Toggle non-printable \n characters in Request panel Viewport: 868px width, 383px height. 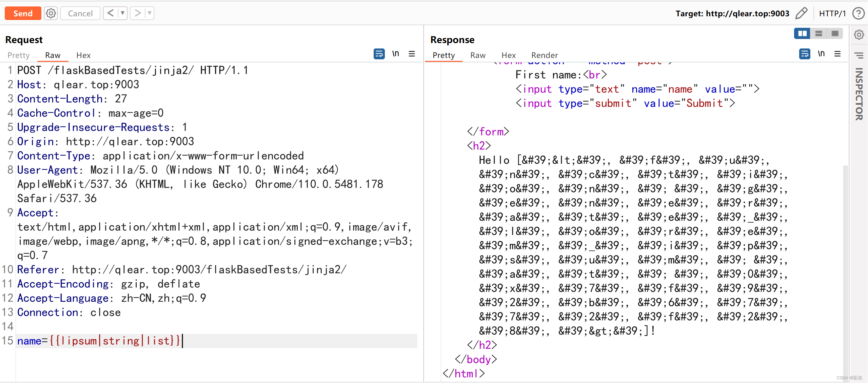[396, 54]
